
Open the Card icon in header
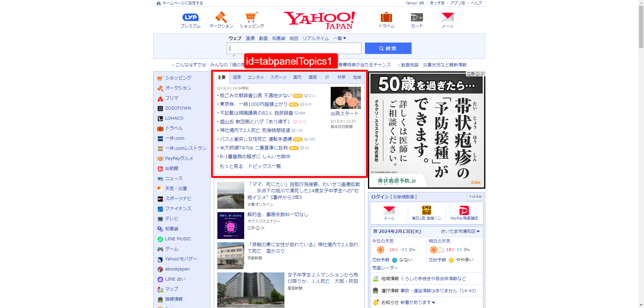pos(417,17)
